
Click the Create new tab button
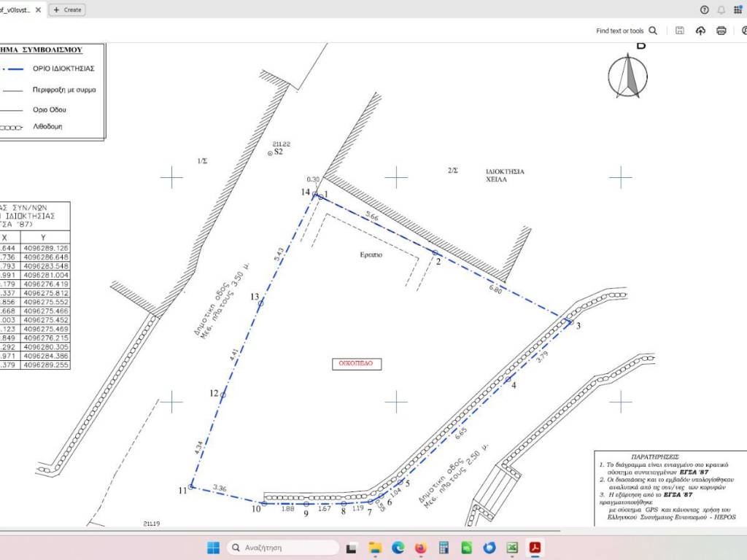[67, 9]
